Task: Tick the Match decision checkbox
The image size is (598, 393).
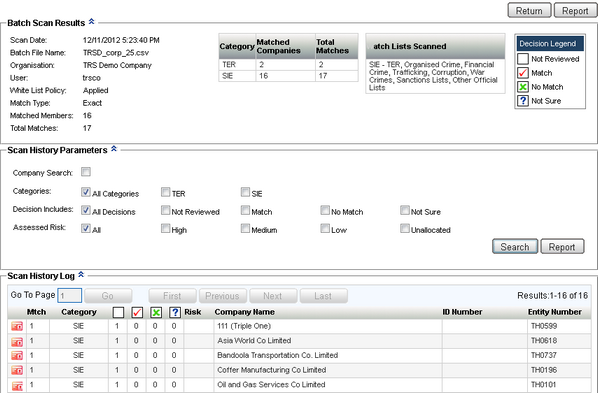Action: [x=245, y=210]
